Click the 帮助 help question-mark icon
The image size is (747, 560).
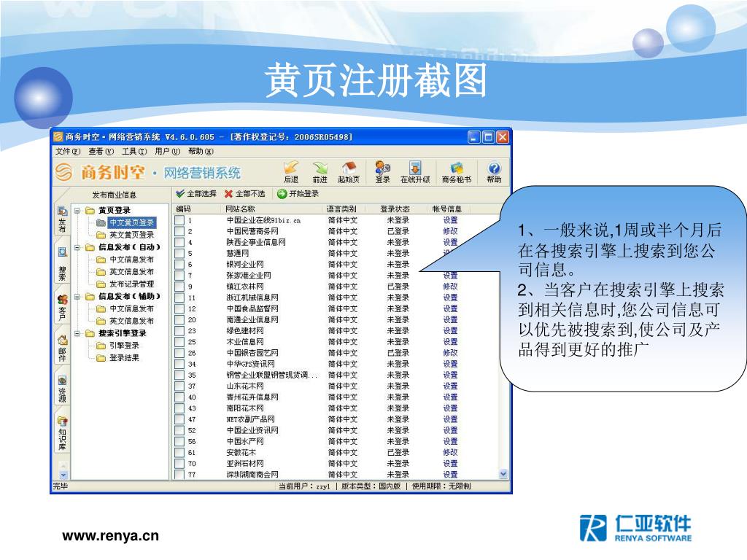[494, 172]
